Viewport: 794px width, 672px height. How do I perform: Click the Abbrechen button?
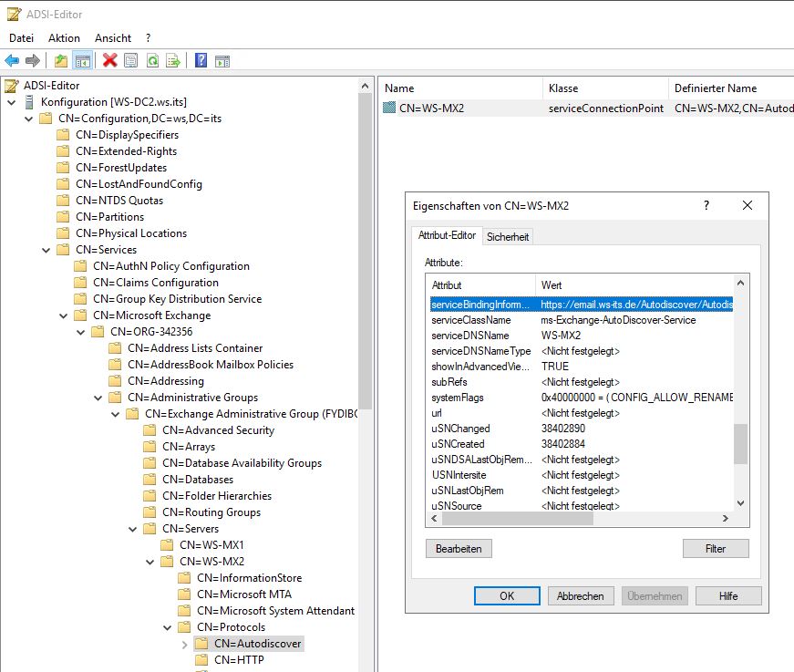click(x=581, y=596)
